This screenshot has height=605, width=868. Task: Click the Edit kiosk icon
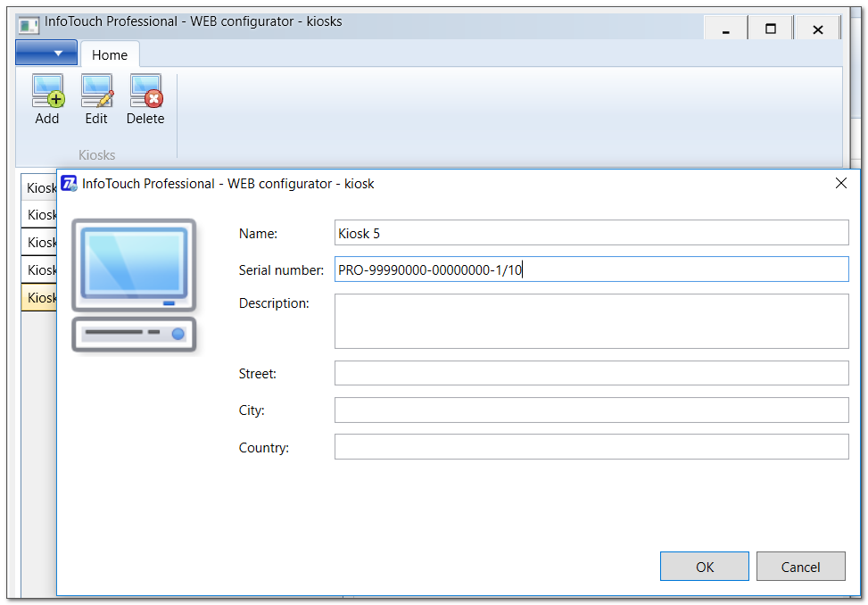tap(96, 91)
